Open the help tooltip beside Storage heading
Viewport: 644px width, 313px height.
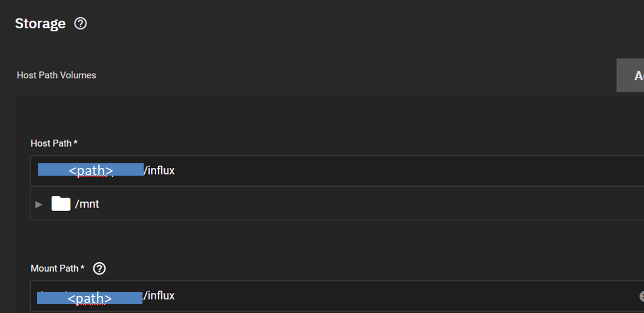tap(81, 24)
